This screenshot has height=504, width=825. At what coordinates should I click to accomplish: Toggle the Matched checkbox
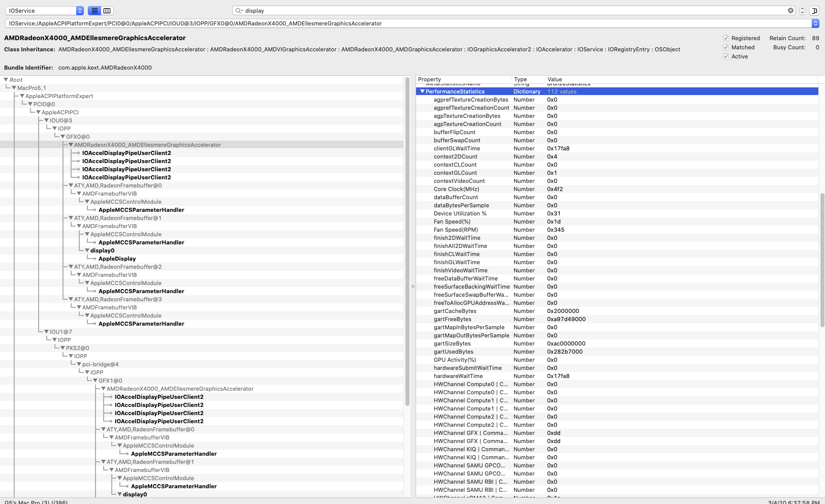click(726, 47)
